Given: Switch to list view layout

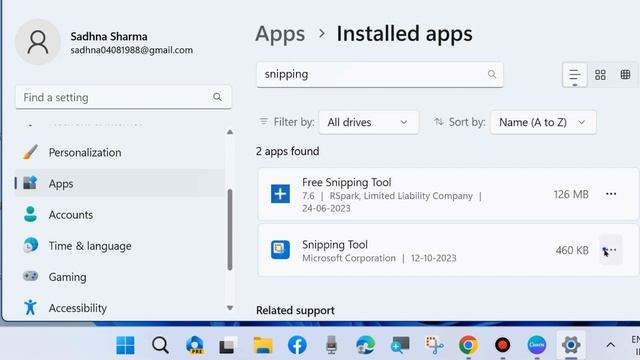Looking at the screenshot, I should pos(575,75).
